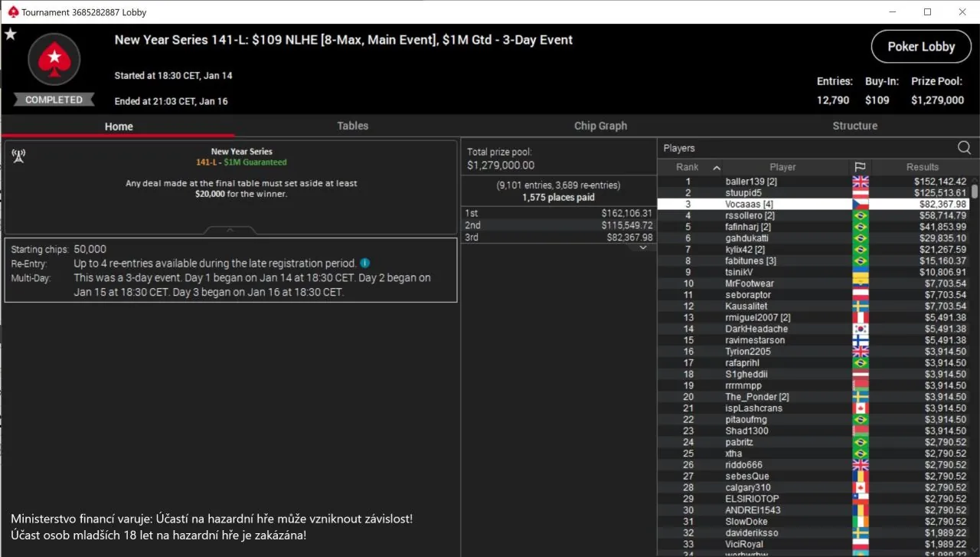This screenshot has width=980, height=557.
Task: Sort by the Results column header
Action: tap(922, 167)
